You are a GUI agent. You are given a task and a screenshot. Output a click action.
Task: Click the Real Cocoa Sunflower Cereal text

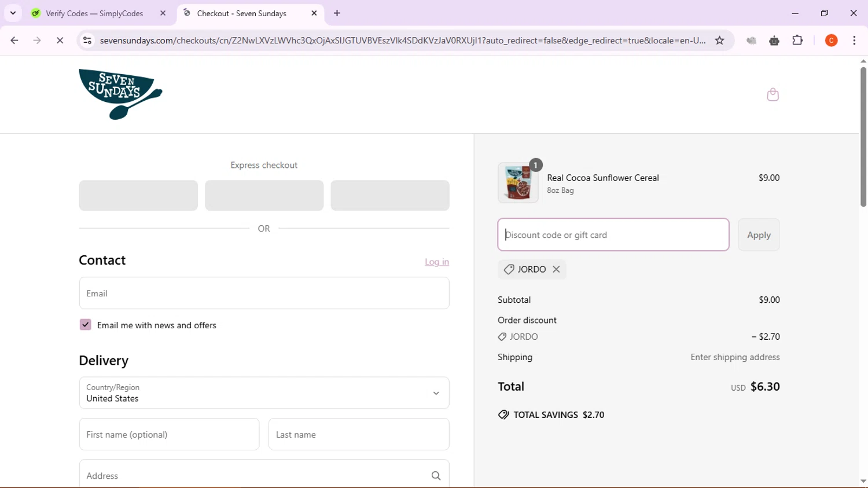603,178
